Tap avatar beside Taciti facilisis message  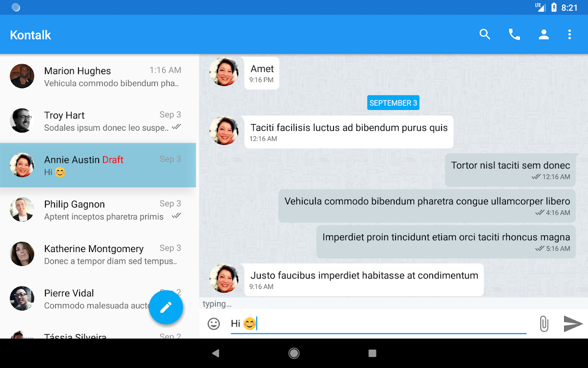[224, 131]
